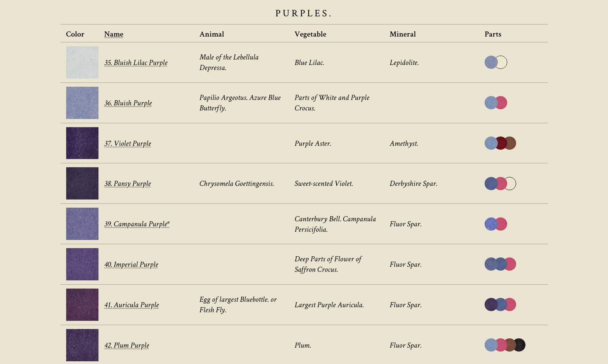Click the pink part circle in Bluish Purple row
The image size is (608, 364).
point(502,103)
